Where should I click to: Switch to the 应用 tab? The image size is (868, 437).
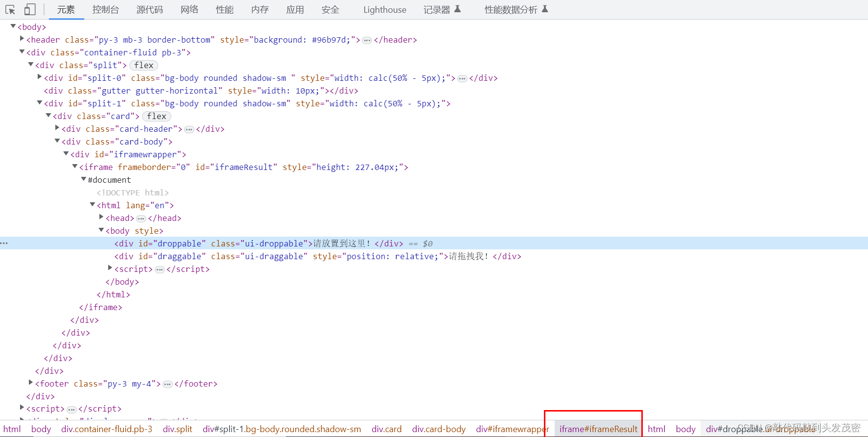tap(295, 9)
